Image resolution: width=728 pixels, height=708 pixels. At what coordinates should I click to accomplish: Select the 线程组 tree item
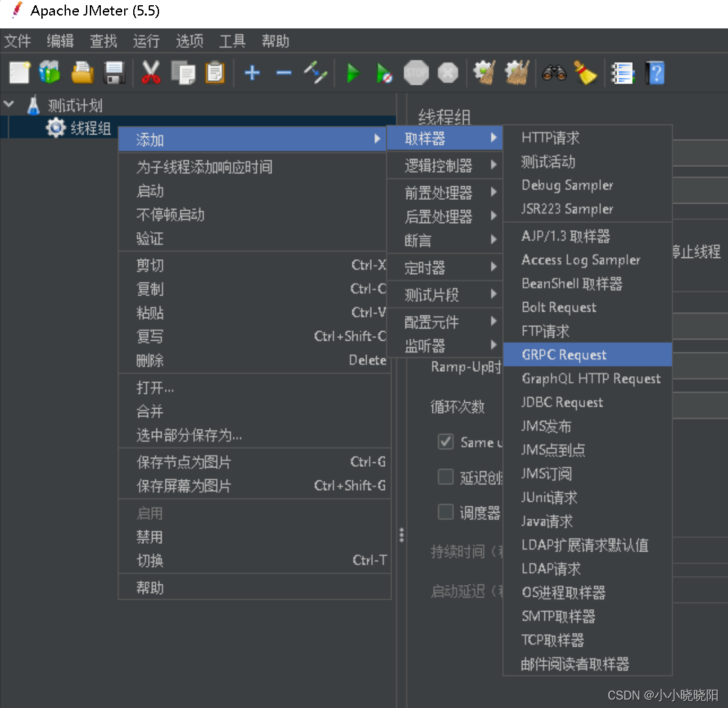click(x=91, y=127)
